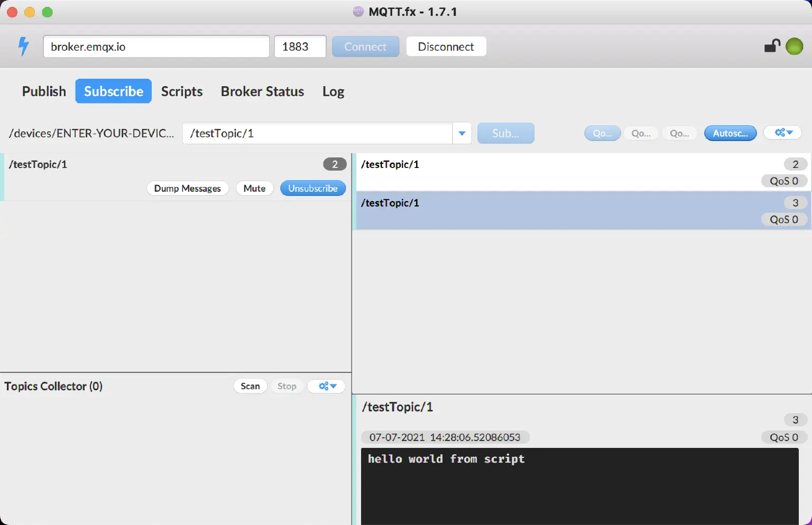
Task: Select the highlighted /testTopic/1 message entry
Action: (582, 211)
